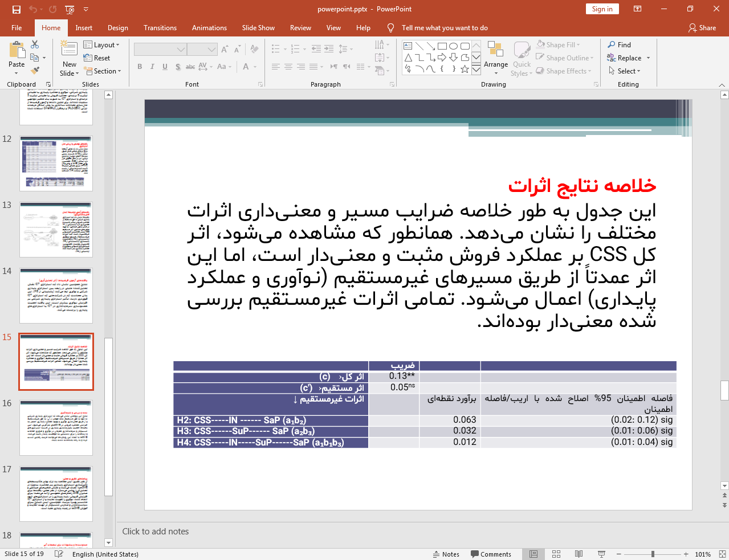Toggle Bold formatting
The height and width of the screenshot is (560, 729).
pos(140,67)
